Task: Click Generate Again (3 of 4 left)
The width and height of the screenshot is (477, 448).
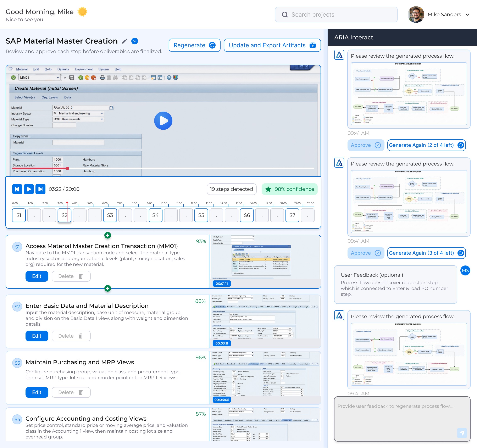Action: pos(426,253)
